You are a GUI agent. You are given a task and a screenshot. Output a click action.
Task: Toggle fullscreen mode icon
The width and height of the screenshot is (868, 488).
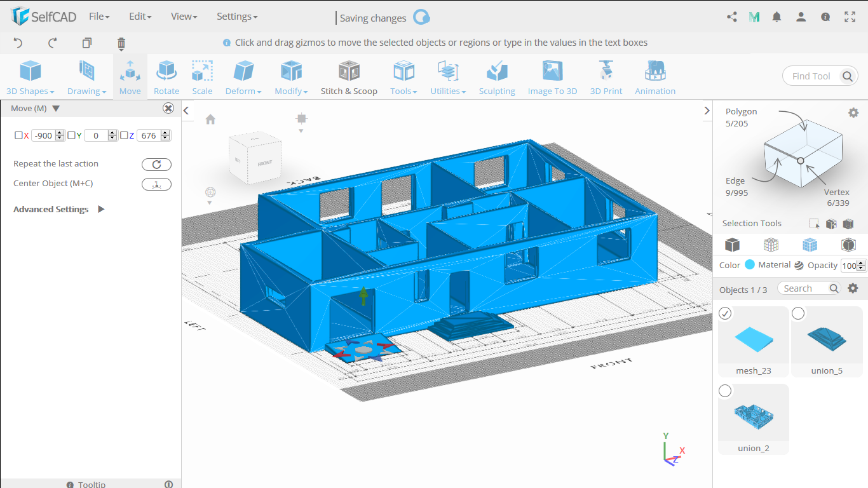click(850, 17)
